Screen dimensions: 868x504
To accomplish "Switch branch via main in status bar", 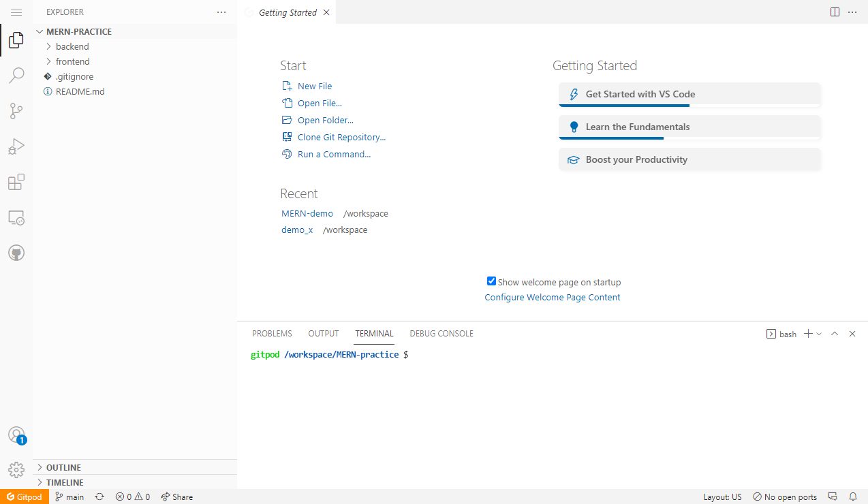I will (x=69, y=497).
